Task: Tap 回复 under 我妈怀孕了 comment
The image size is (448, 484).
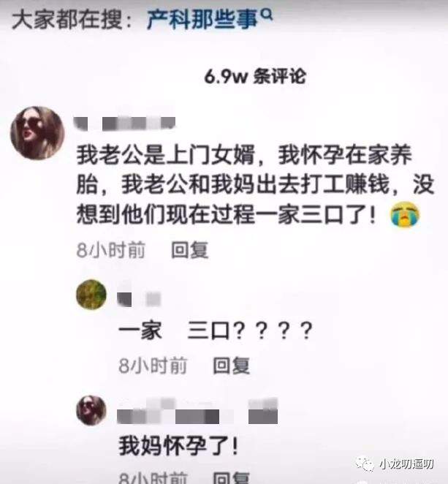Action: coord(232,478)
